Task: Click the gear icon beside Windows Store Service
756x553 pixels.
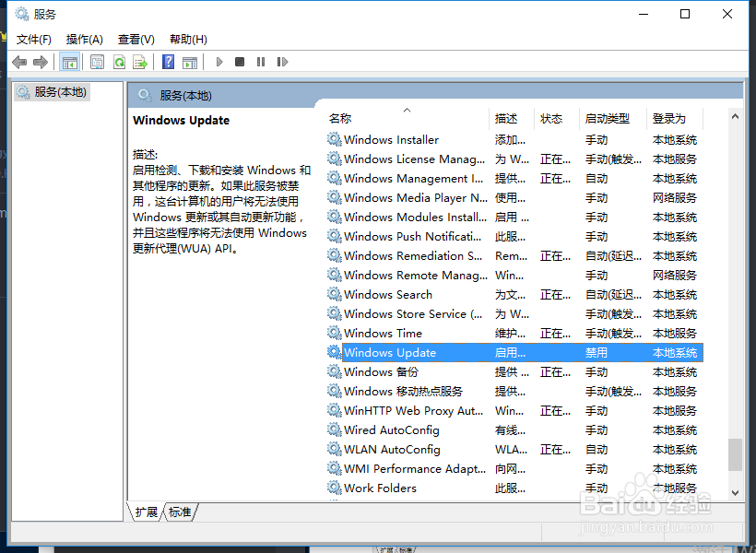Action: [334, 313]
